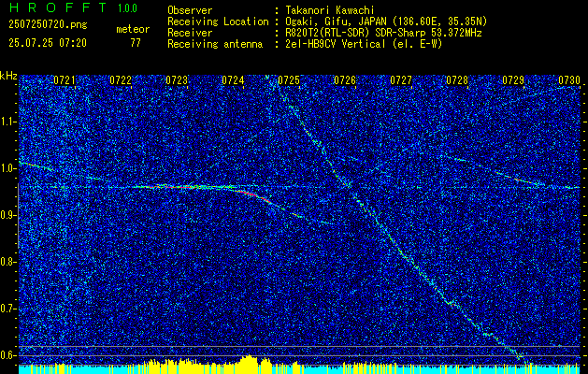Image resolution: width=588 pixels, height=374 pixels.
Task: Select the Ogaki, Gifu, JAPAN location text
Action: coord(386,22)
